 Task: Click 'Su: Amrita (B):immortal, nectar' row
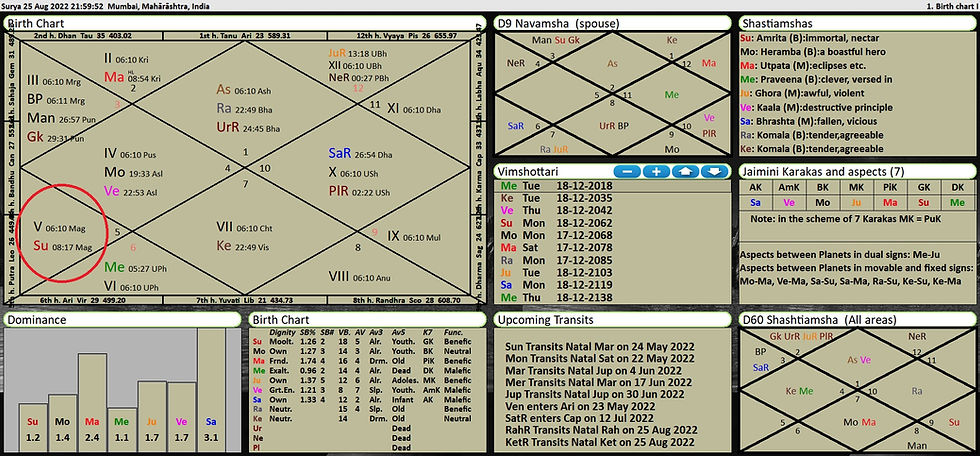(x=812, y=37)
